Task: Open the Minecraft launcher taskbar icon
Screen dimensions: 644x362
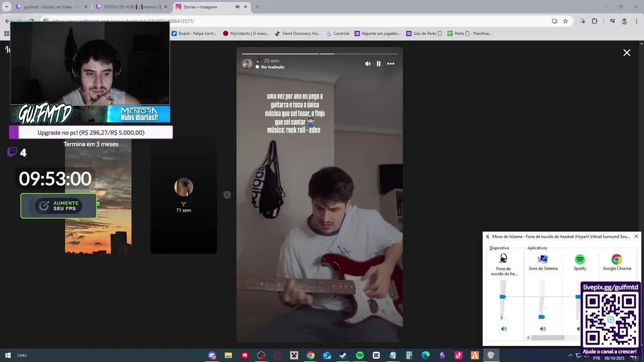Action: [294, 355]
